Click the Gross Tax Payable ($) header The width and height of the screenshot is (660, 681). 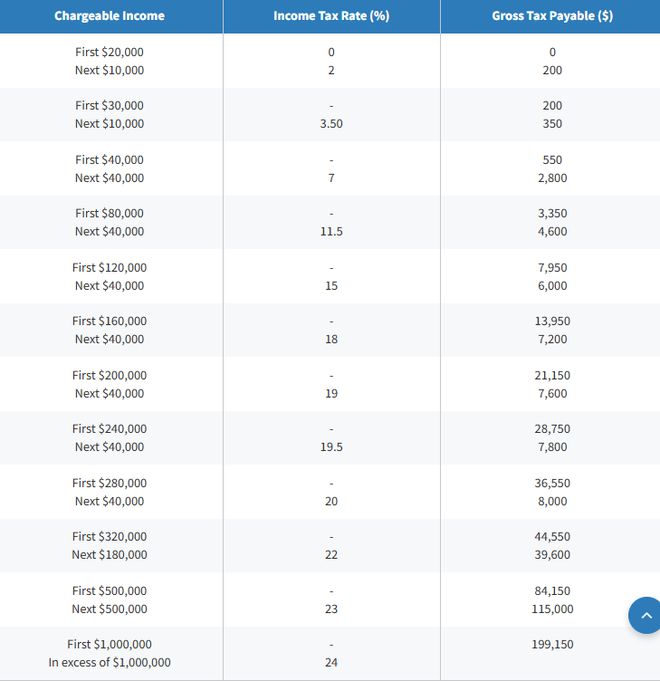pos(552,16)
